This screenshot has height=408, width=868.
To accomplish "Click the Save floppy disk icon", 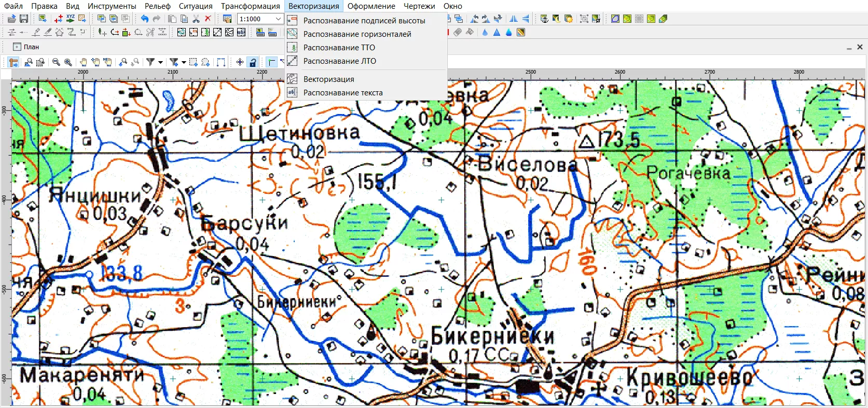I will click(24, 19).
